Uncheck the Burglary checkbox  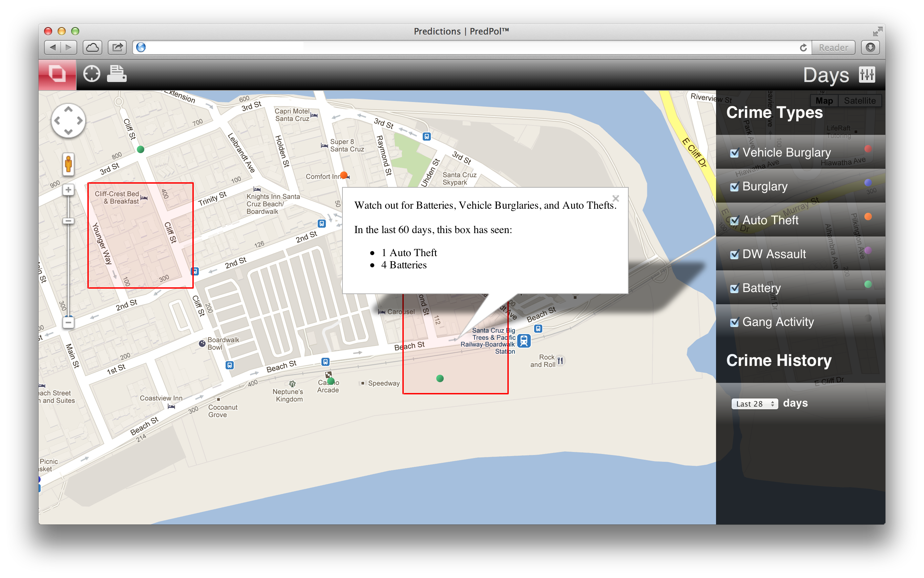coord(734,187)
